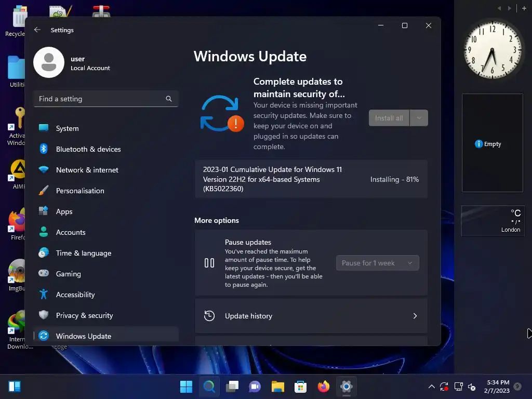Open the Pause for 1 week dropdown
Screen dimensions: 532x399
[377, 263]
